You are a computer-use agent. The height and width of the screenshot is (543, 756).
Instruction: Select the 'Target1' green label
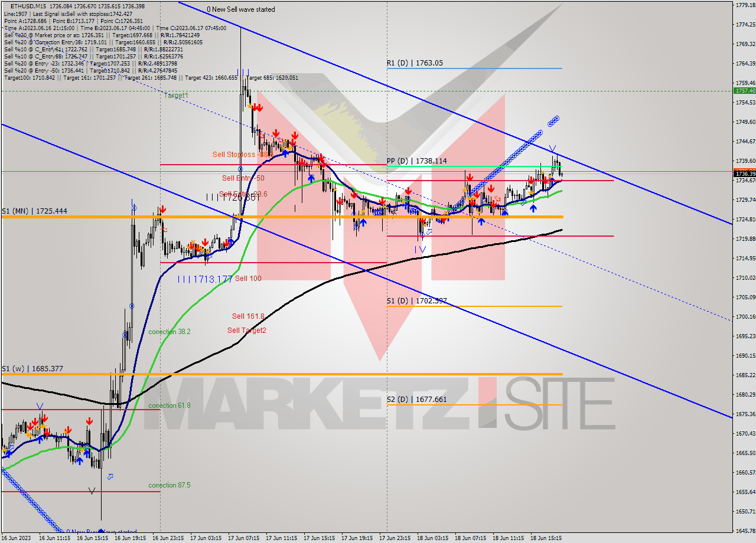point(176,96)
